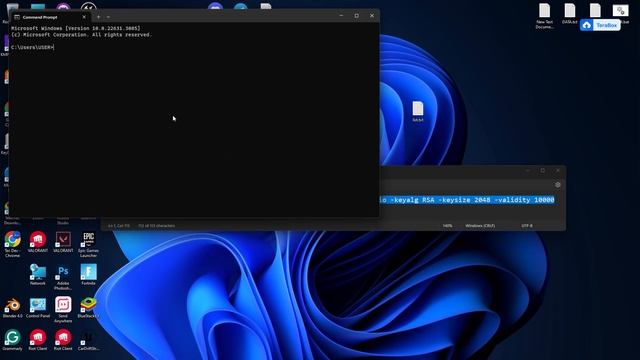Screen dimensions: 640x360
Task: Select the Command Prompt tab
Action: click(49, 17)
